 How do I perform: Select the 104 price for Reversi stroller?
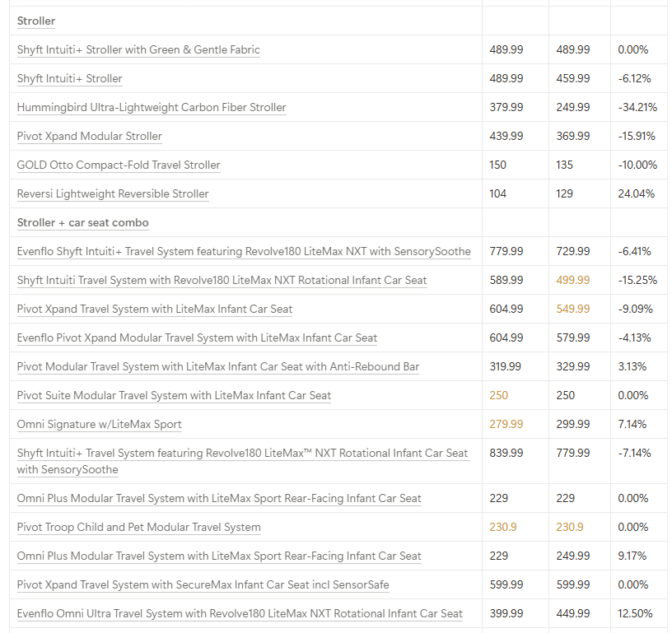[x=497, y=193]
